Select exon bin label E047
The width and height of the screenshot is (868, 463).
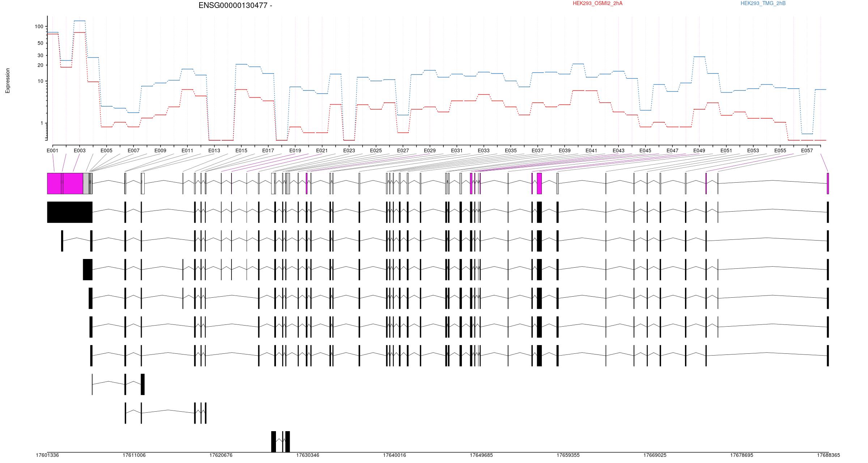point(672,150)
